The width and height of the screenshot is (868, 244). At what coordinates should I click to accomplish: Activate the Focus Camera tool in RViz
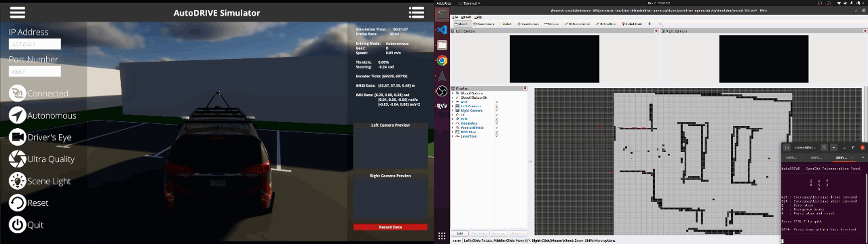coord(528,24)
